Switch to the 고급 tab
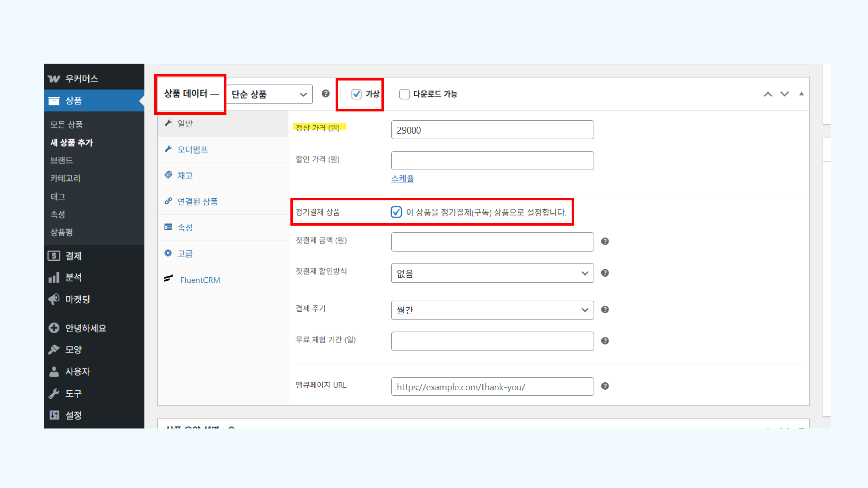This screenshot has height=488, width=868. pos(223,253)
